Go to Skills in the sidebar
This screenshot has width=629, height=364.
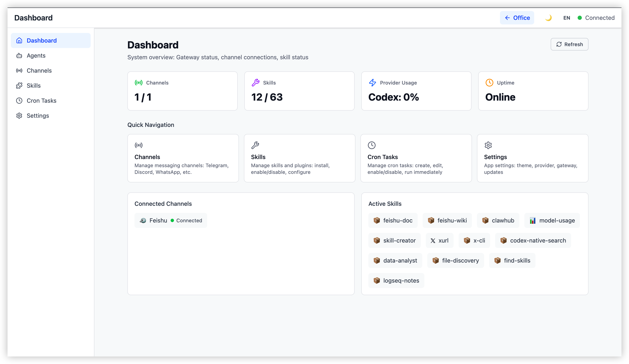coord(51,86)
